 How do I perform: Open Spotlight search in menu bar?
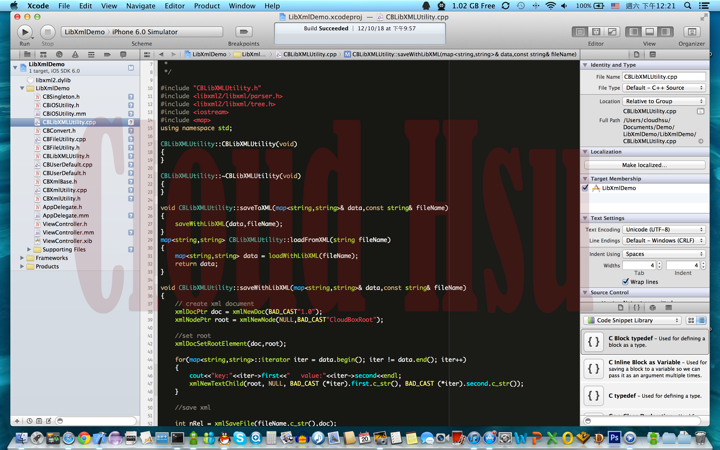[687, 6]
